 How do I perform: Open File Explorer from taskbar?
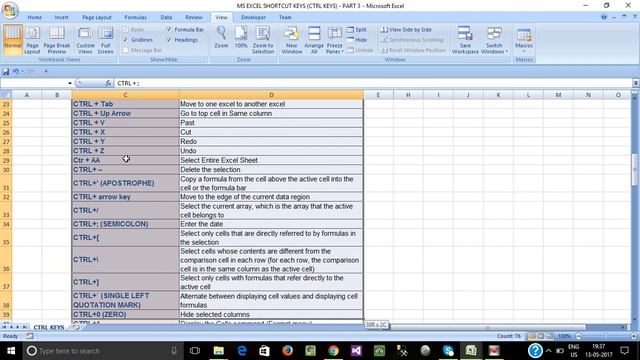tap(219, 351)
